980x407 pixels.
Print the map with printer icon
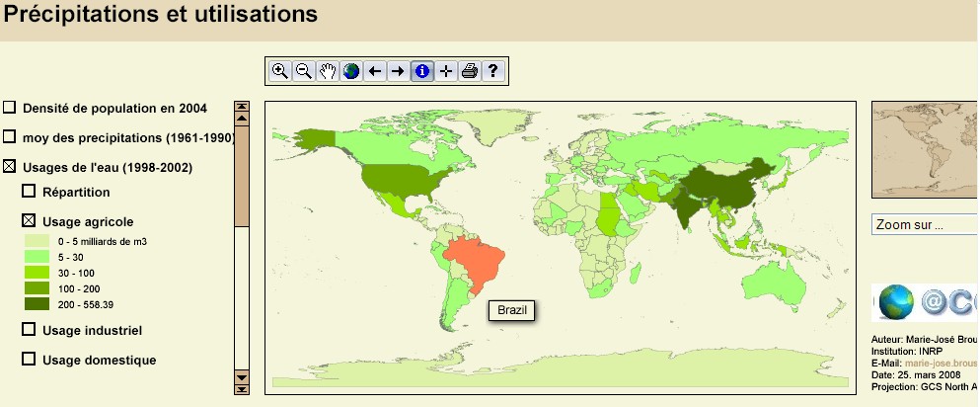[470, 71]
